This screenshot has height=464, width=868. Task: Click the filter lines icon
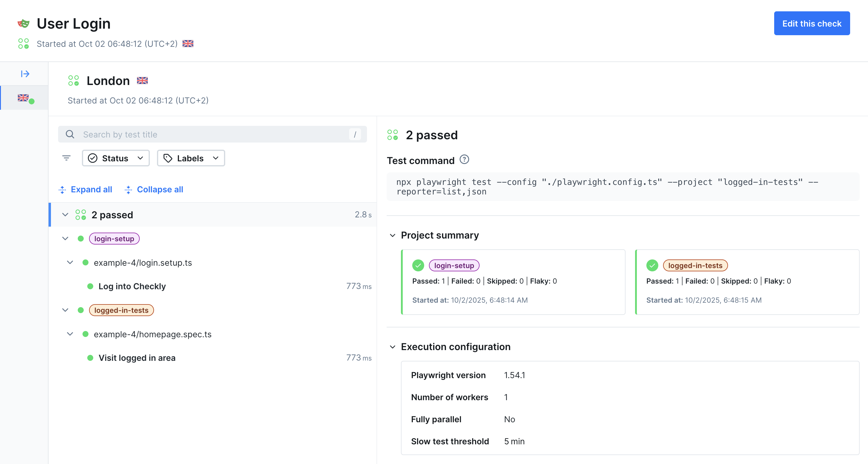click(66, 158)
